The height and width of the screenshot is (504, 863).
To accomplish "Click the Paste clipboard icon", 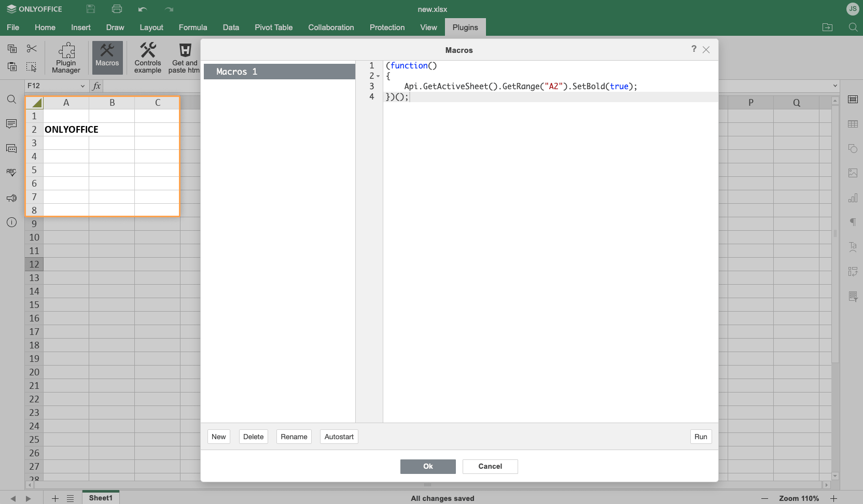I will pos(12,66).
